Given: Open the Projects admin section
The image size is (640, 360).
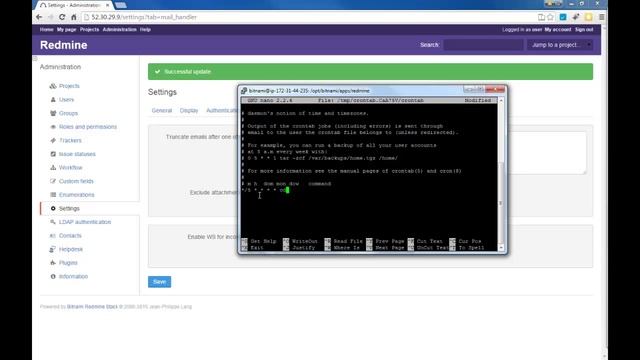Looking at the screenshot, I should click(69, 86).
